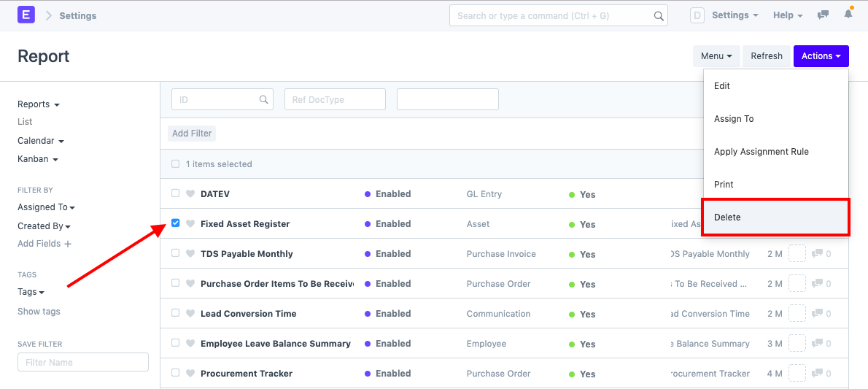Uncheck the Fixed Asset Register checkbox
Viewport: 868px width, 389px height.
tap(176, 223)
